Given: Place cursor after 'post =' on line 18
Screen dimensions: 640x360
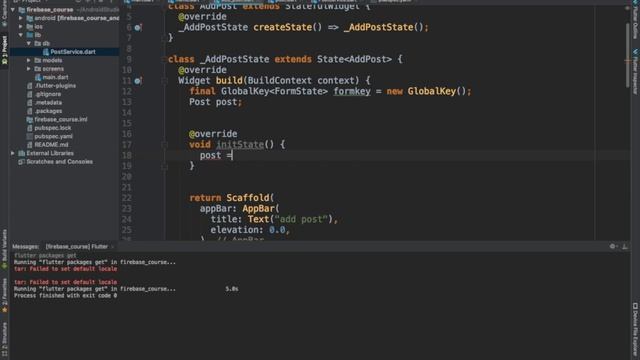Looking at the screenshot, I should coord(232,156).
